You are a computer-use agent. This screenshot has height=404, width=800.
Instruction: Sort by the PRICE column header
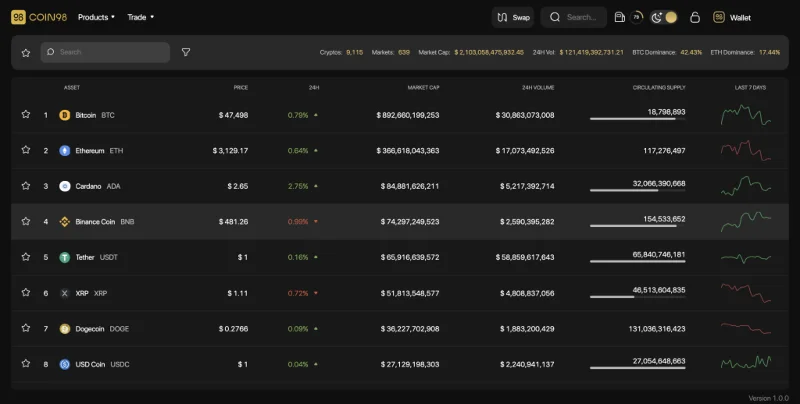(x=241, y=88)
